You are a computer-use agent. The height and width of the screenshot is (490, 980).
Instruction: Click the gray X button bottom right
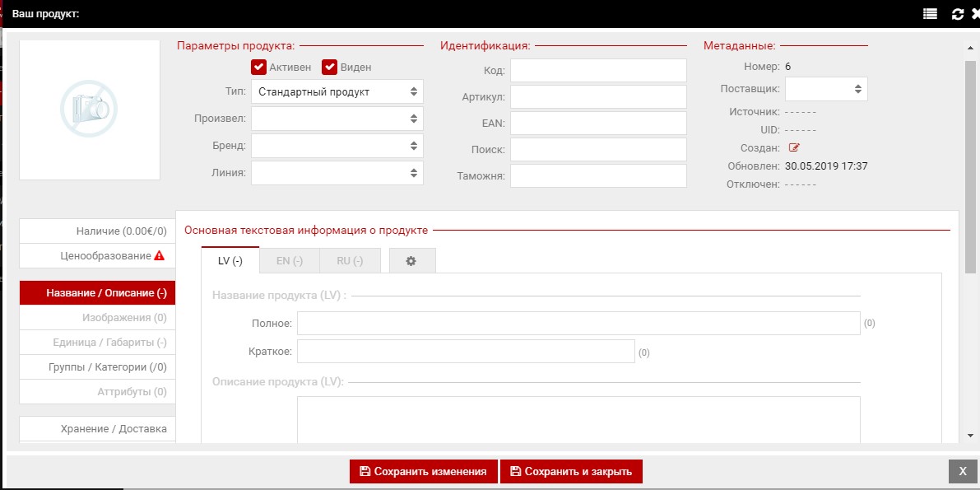point(962,471)
